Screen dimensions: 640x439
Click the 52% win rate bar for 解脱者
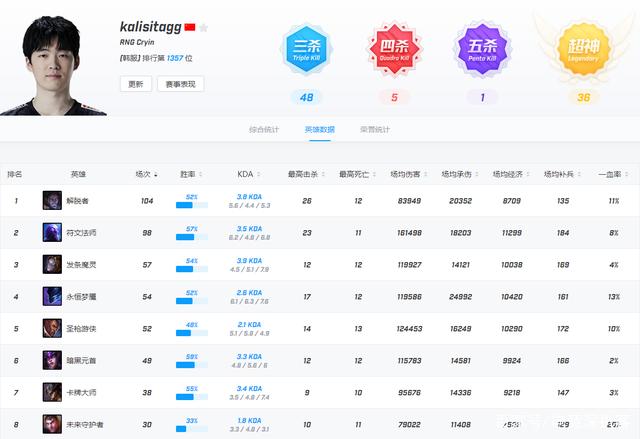click(191, 205)
